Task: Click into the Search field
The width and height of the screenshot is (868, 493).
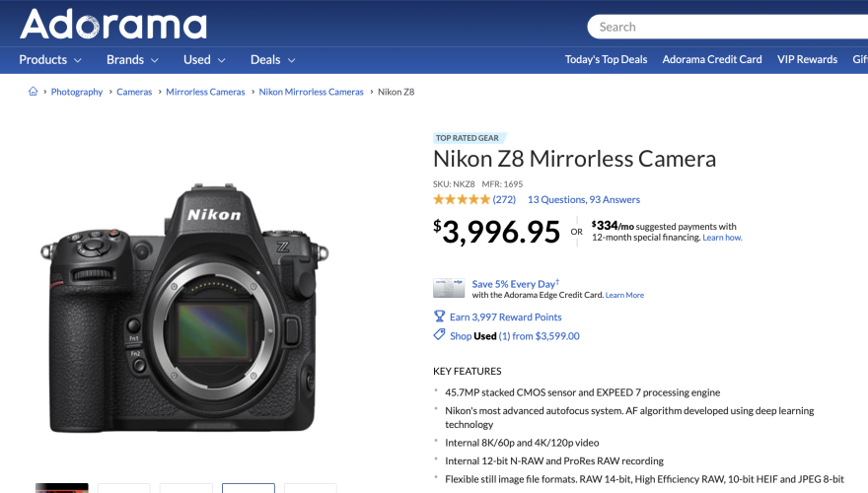Action: (727, 27)
